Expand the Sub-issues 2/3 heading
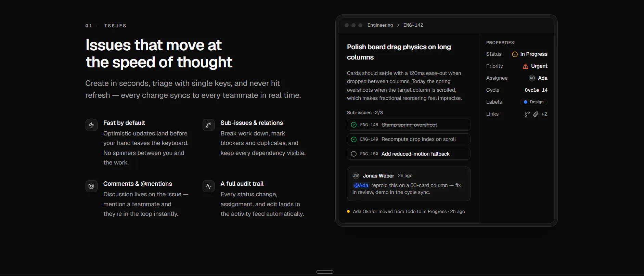The image size is (644, 276). pyautogui.click(x=365, y=113)
